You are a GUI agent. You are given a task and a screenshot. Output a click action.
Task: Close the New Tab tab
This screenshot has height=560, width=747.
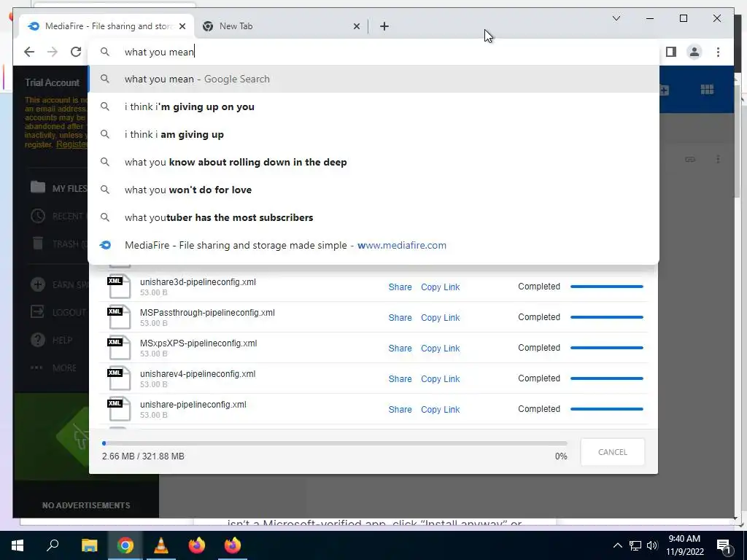pos(356,26)
